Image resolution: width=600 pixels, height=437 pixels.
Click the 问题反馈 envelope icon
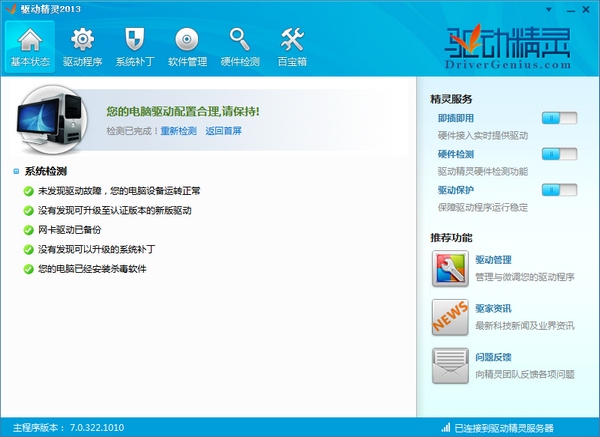[450, 366]
